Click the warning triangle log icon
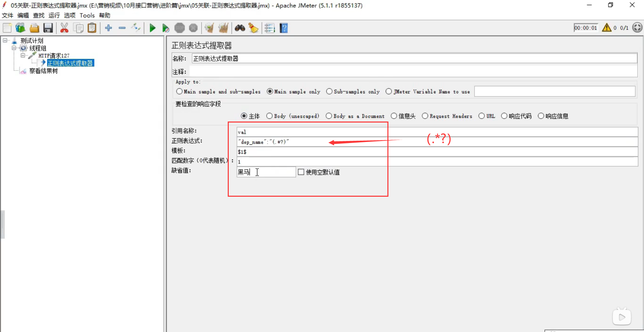644x332 pixels. pyautogui.click(x=607, y=28)
